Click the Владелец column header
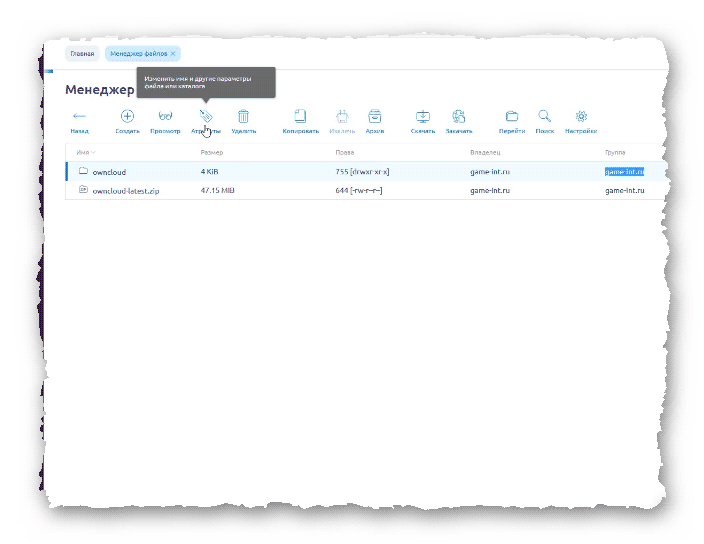This screenshot has width=704, height=544. pyautogui.click(x=485, y=153)
